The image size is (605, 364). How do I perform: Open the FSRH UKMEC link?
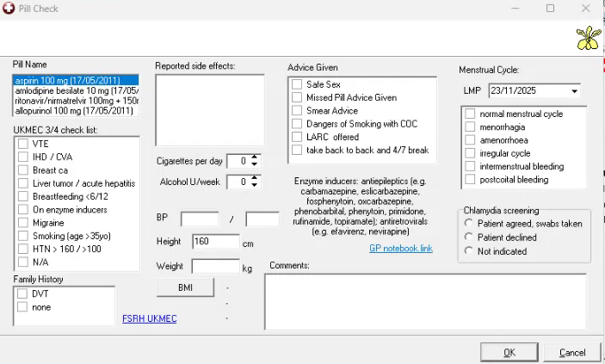point(150,319)
